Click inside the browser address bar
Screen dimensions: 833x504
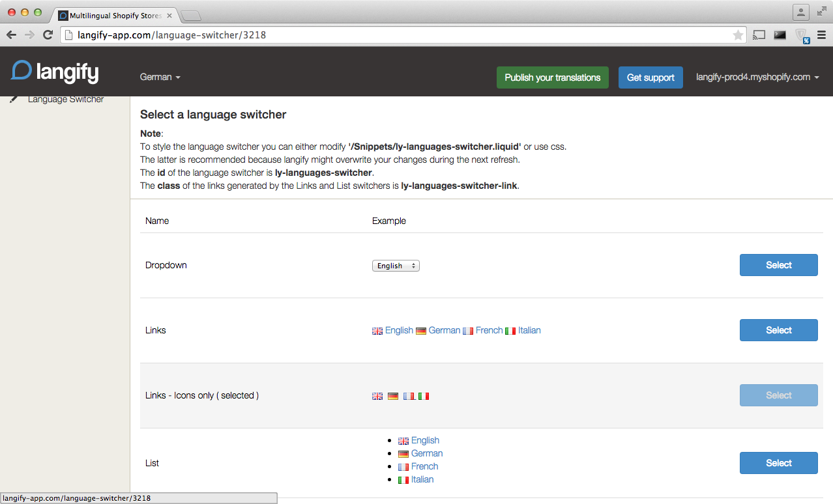click(x=261, y=35)
